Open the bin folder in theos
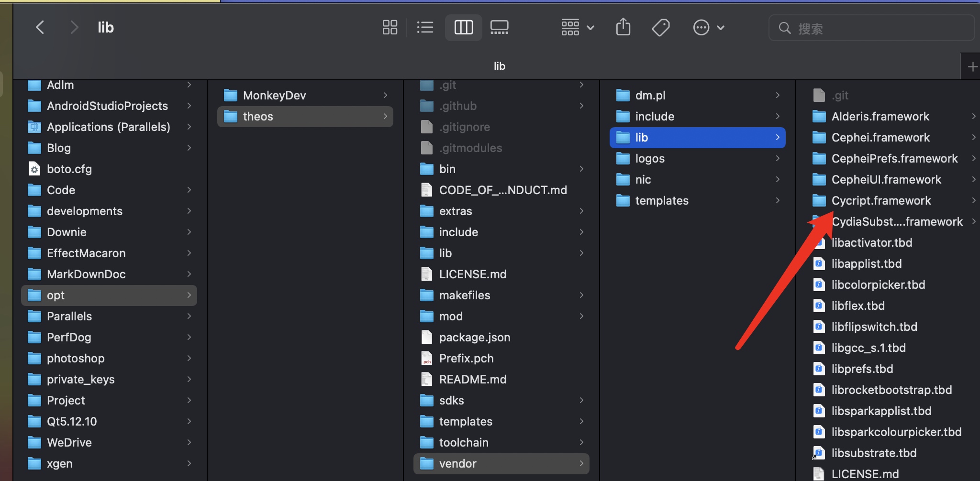980x481 pixels. pyautogui.click(x=501, y=169)
